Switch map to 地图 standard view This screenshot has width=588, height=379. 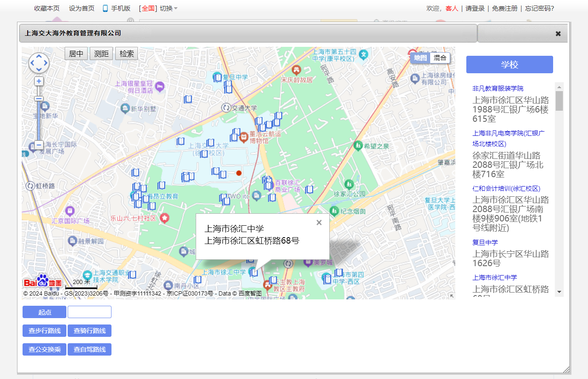(x=420, y=58)
